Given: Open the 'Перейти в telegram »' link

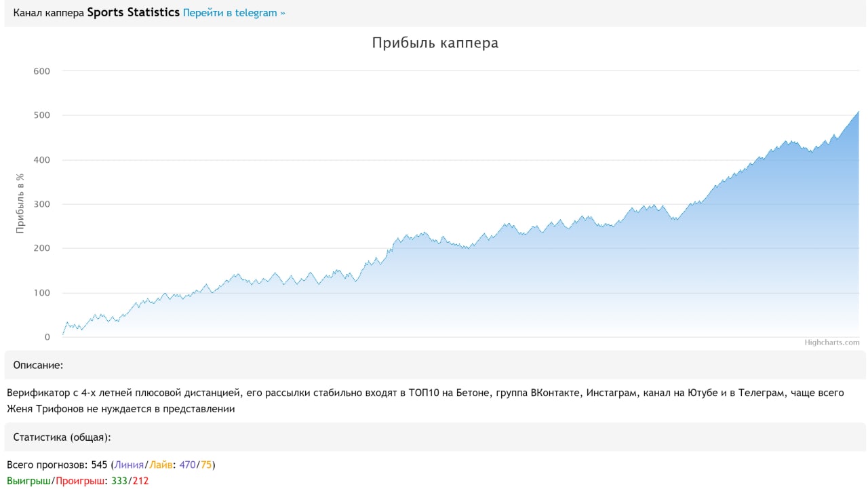Looking at the screenshot, I should 234,13.
